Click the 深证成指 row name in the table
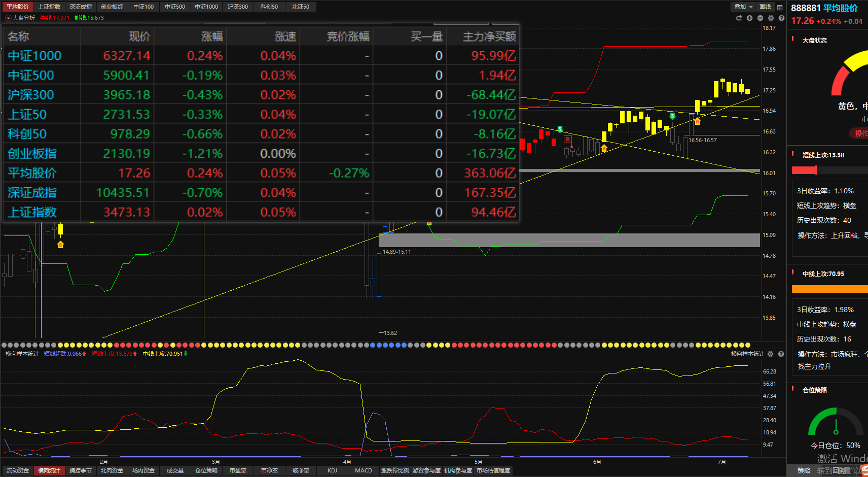The height and width of the screenshot is (477, 868). click(x=32, y=193)
